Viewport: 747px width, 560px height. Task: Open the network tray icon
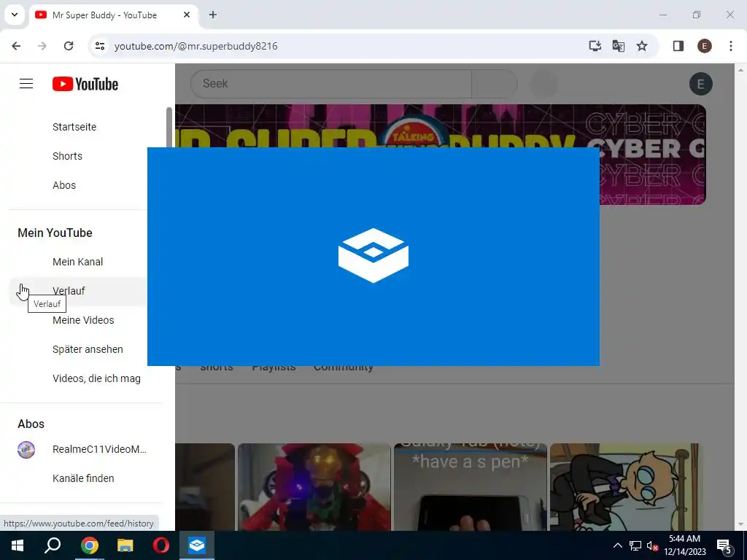coord(635,545)
